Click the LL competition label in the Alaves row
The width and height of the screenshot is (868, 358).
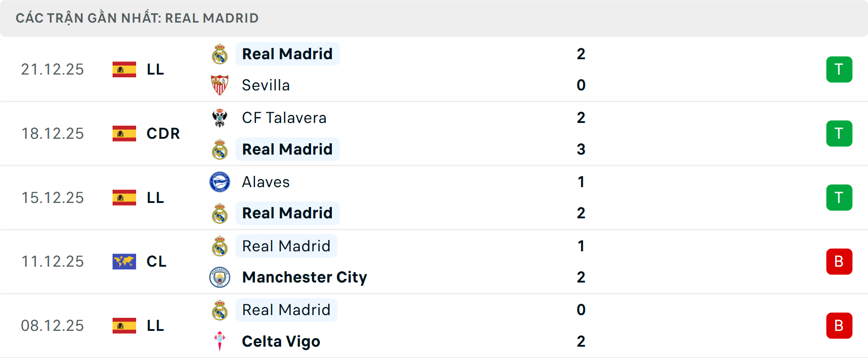(x=155, y=198)
